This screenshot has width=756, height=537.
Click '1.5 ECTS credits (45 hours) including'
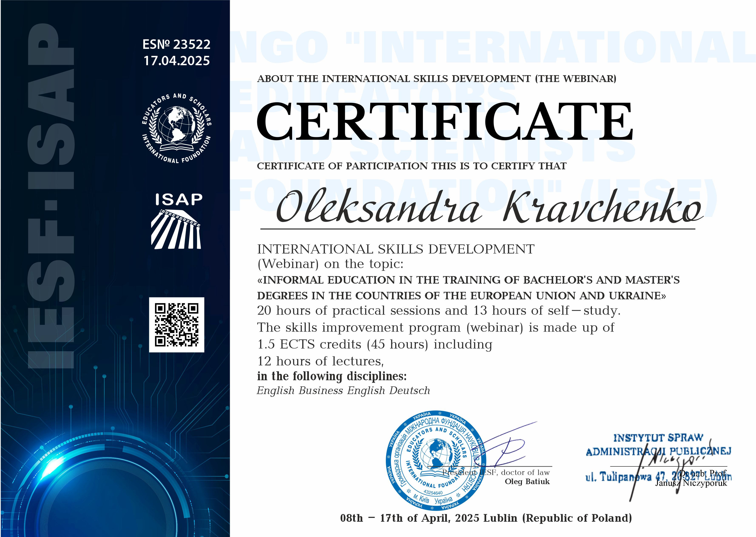pyautogui.click(x=375, y=344)
